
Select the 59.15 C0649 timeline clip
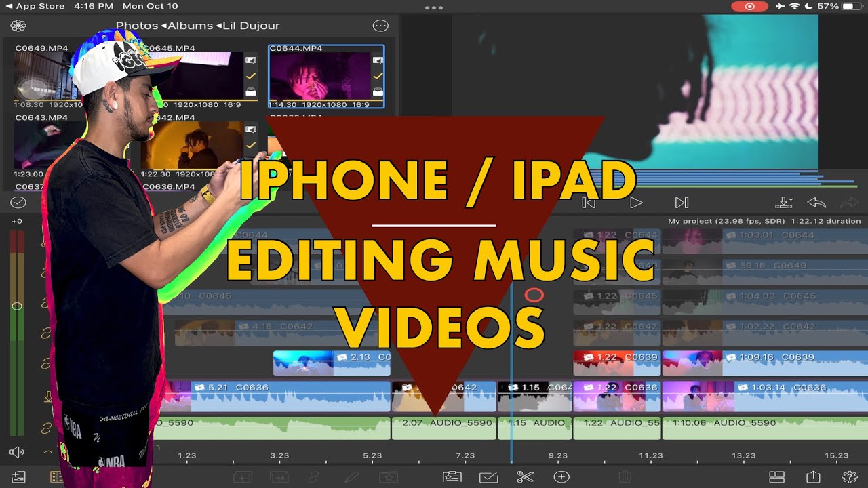click(x=765, y=272)
